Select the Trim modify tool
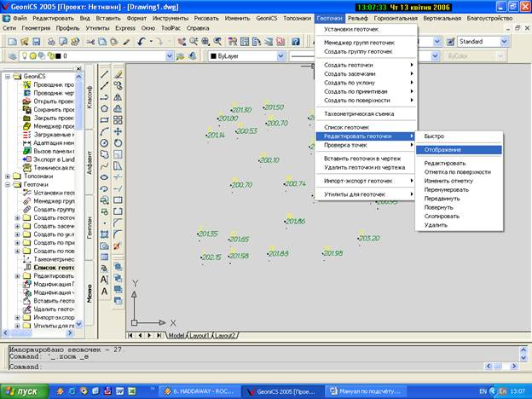Viewport: 532px width, 399px height. (x=118, y=177)
